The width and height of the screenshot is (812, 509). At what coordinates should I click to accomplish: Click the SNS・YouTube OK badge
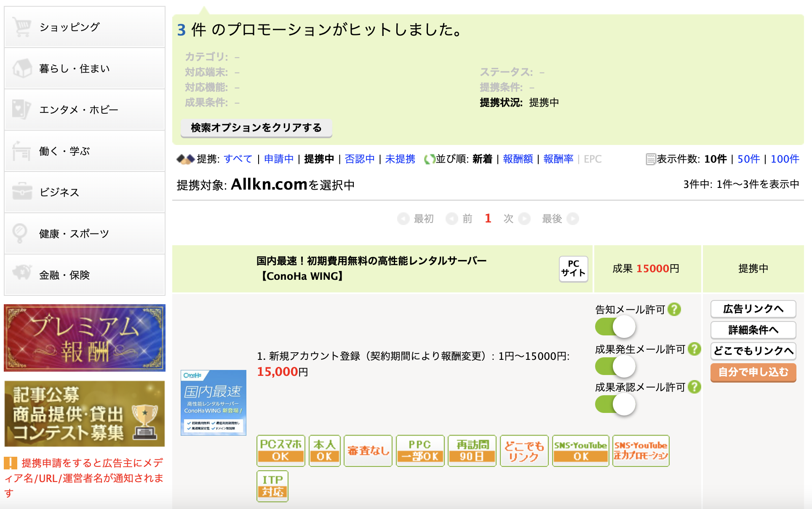tap(581, 450)
